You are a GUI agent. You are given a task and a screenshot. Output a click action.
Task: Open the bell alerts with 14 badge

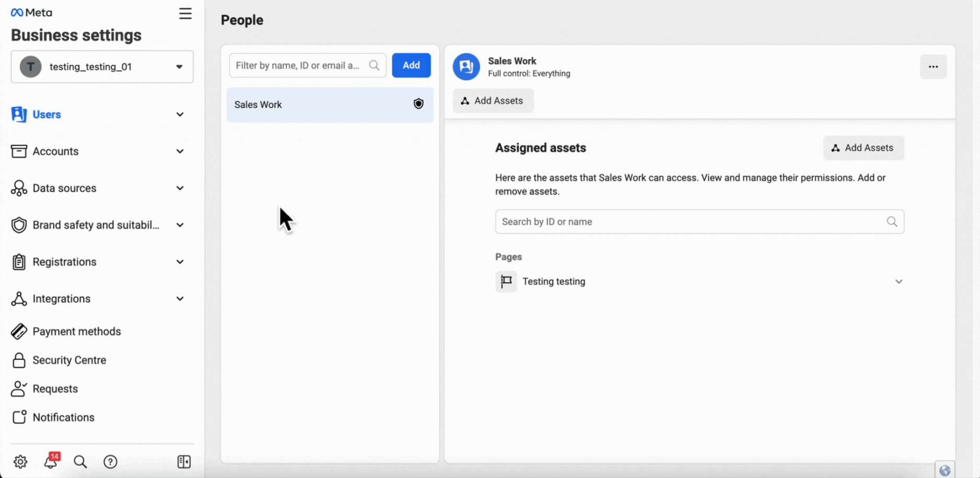[51, 461]
